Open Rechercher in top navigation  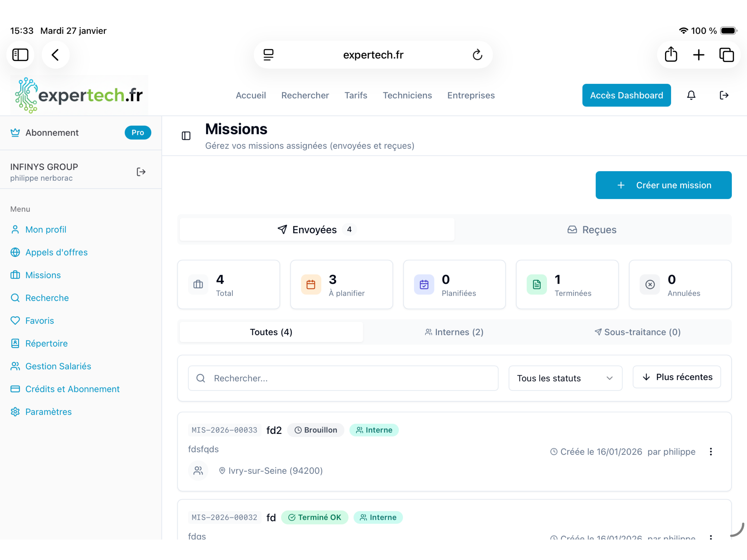305,95
